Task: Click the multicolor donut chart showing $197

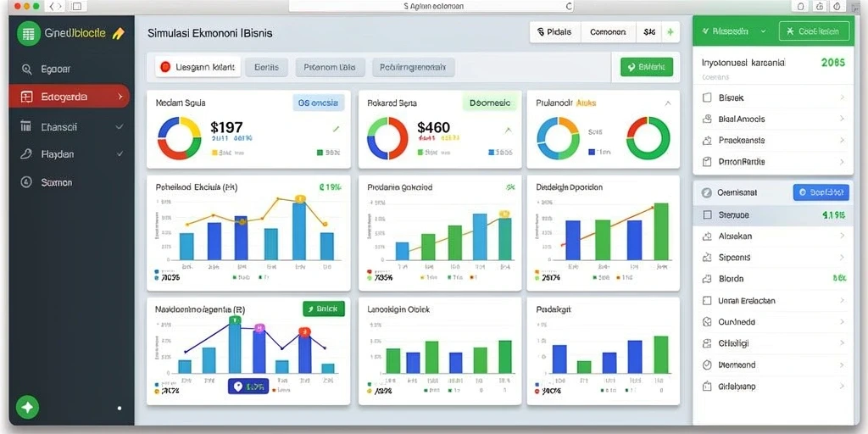Action: (x=180, y=138)
